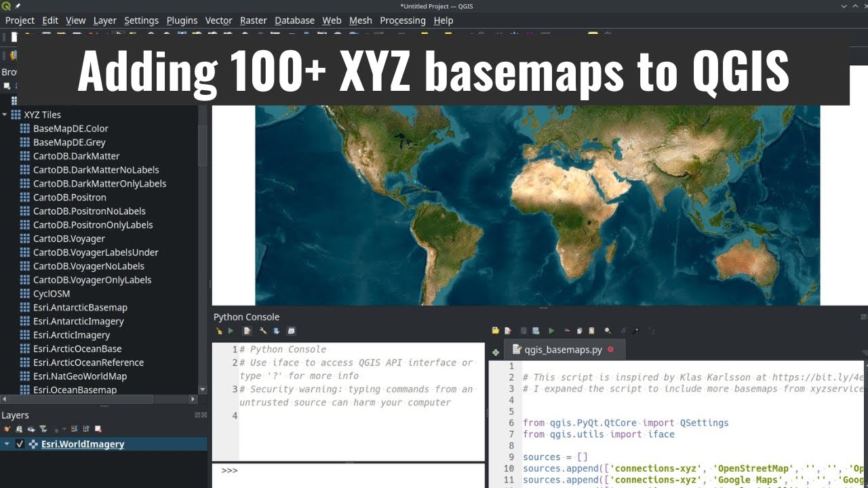Collapse Esri.WorldImagery layer arrow in Layers
868x488 pixels.
(7, 444)
